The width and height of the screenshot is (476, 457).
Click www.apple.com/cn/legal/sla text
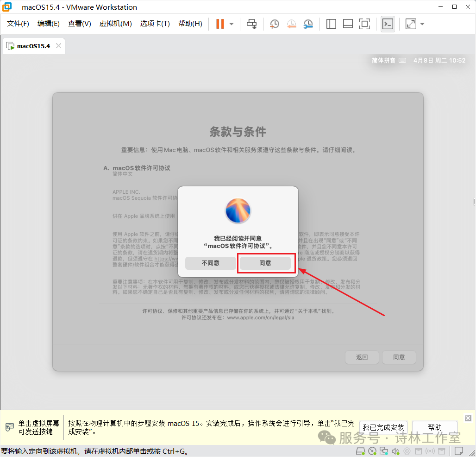[261, 317]
